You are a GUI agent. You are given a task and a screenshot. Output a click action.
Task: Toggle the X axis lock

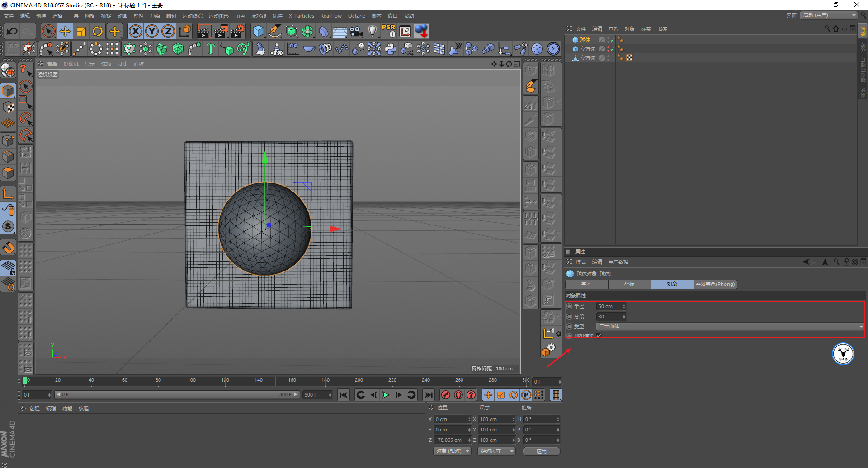136,31
